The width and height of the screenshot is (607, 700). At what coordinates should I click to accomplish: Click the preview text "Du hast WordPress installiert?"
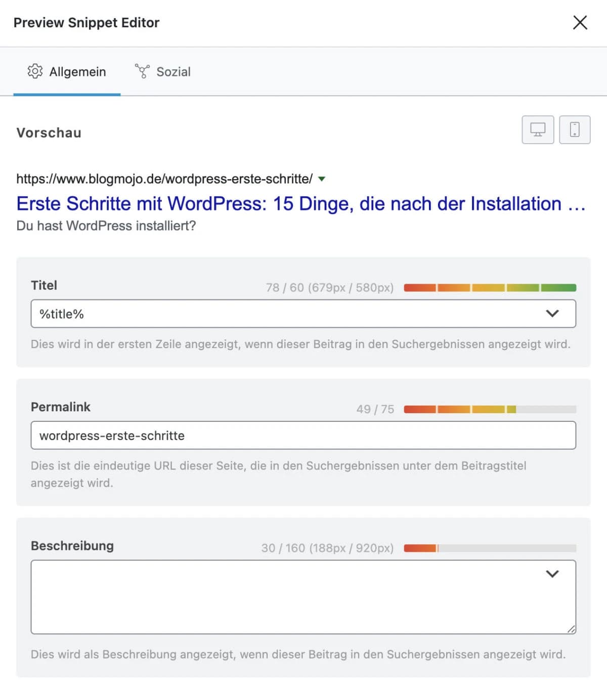click(106, 226)
